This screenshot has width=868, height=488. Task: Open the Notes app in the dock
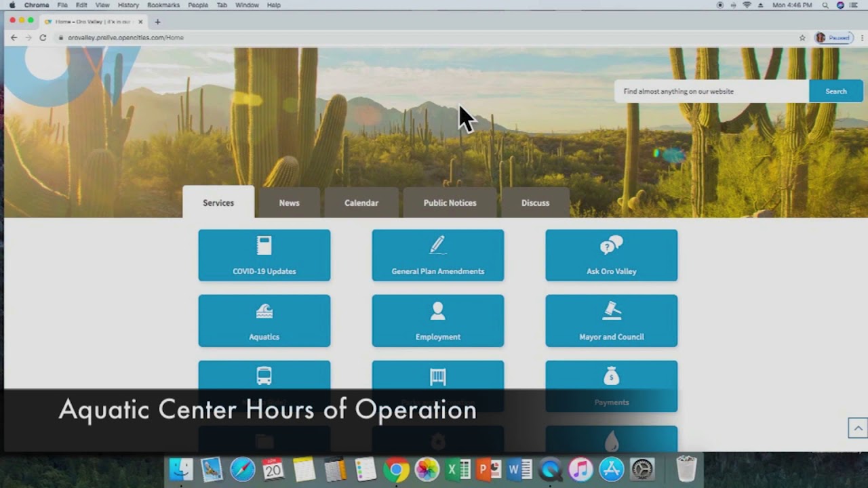304,469
